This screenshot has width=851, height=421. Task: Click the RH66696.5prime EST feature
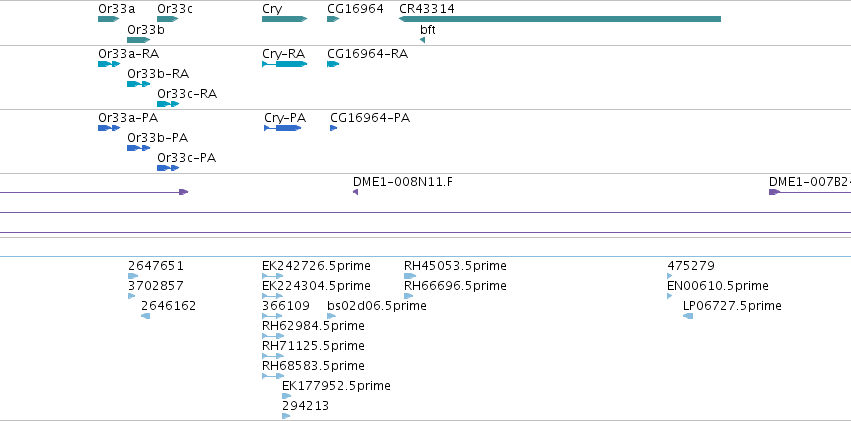pos(409,296)
